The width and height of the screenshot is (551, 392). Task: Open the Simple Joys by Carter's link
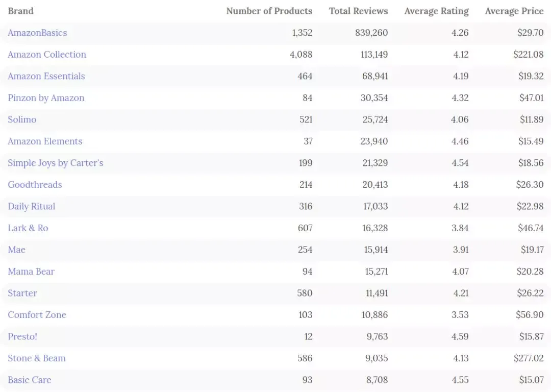click(56, 163)
